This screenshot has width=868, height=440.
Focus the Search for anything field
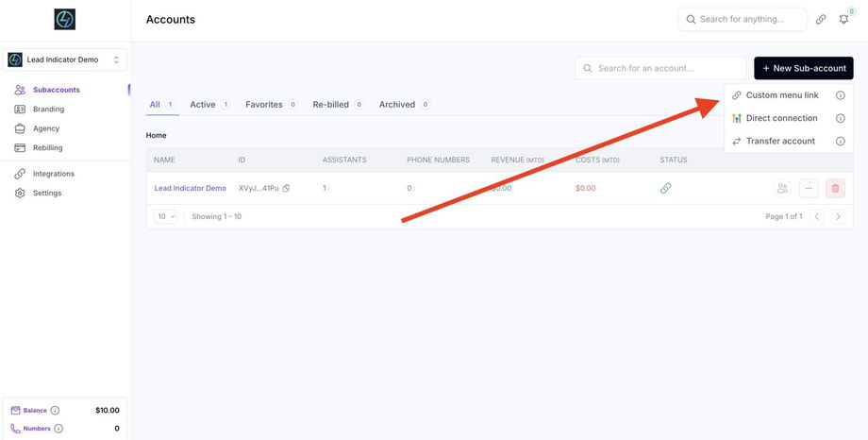(743, 20)
